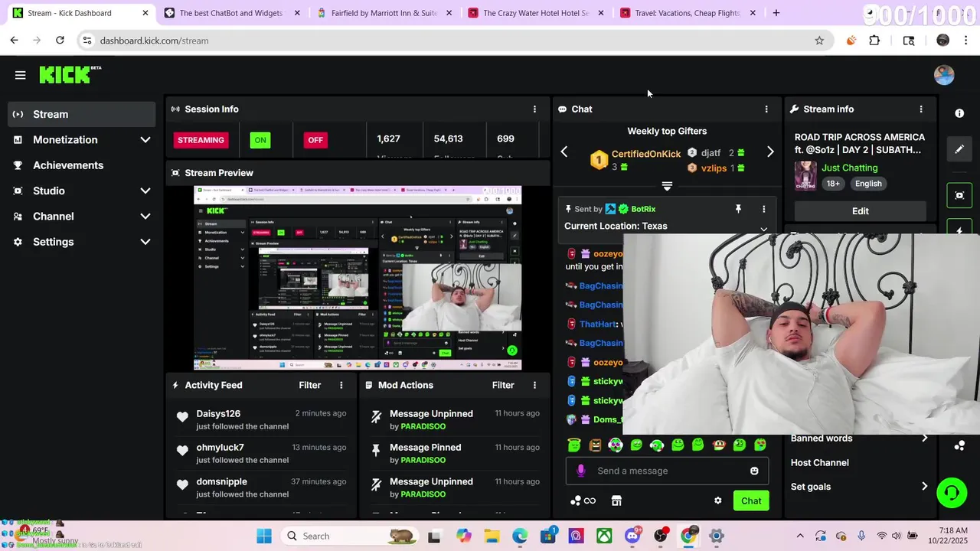The image size is (980, 551).
Task: Click the browser address bar
Action: pyautogui.click(x=452, y=41)
